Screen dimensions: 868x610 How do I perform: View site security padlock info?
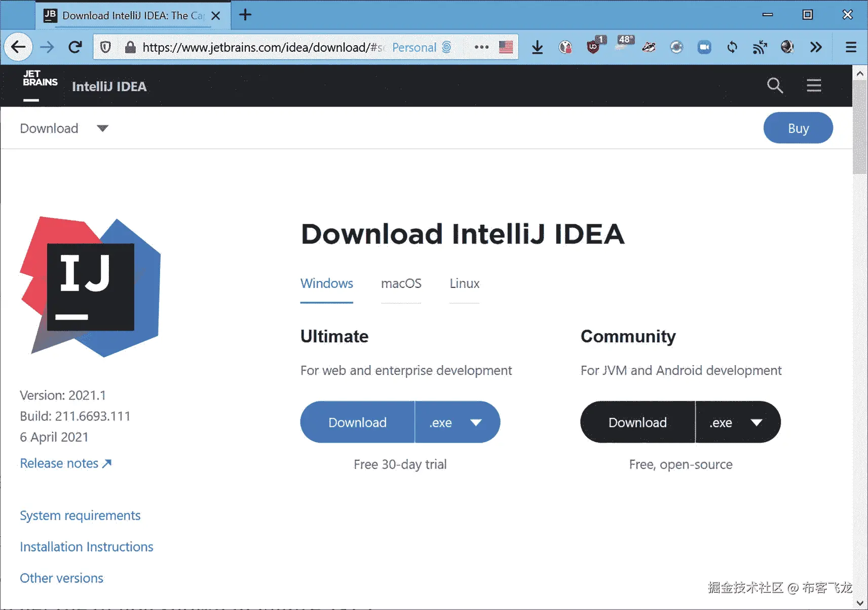coord(130,47)
